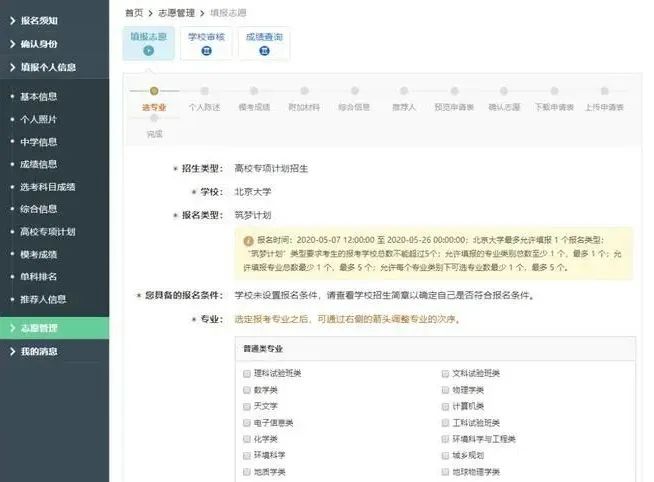Open 基本信息 in the sidebar

[x=39, y=97]
